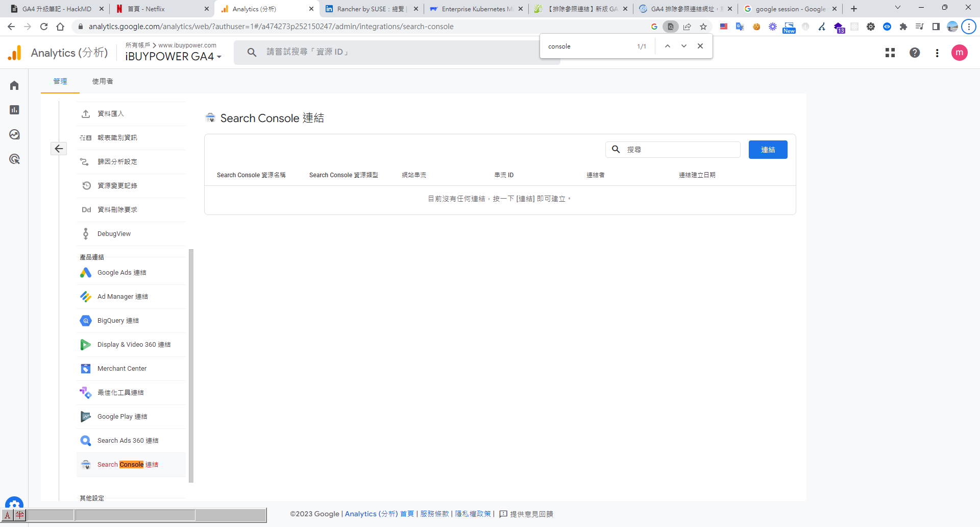Viewport: 980px width, 527px height.
Task: Click the Google apps grid icon
Action: [x=890, y=53]
